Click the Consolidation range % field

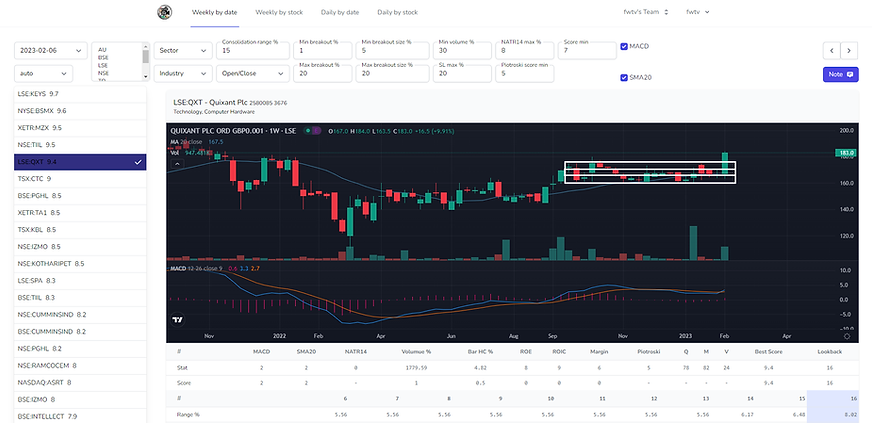coord(253,49)
